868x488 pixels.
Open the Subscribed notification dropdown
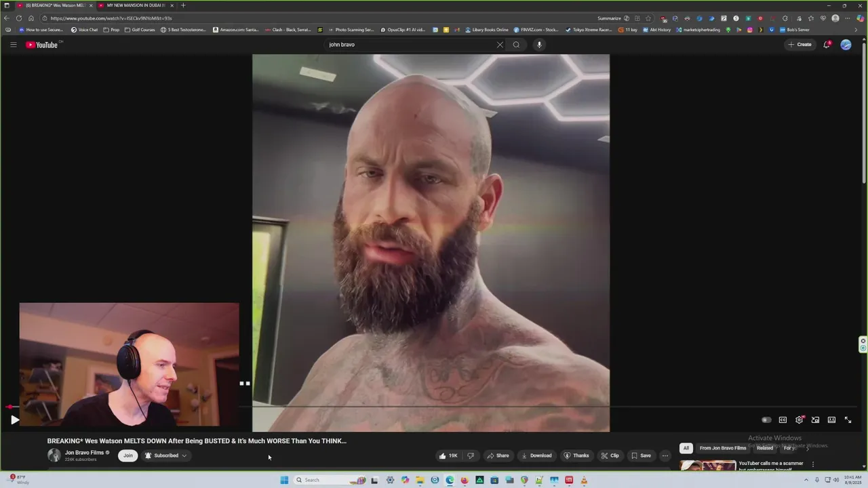coord(166,455)
